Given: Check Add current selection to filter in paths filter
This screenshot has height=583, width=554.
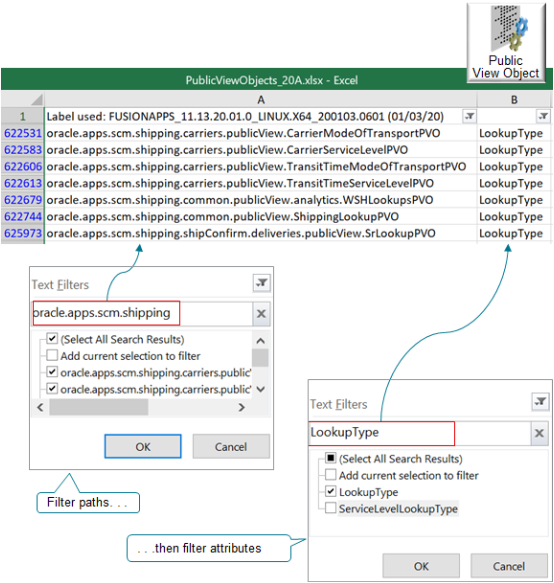Looking at the screenshot, I should point(52,355).
